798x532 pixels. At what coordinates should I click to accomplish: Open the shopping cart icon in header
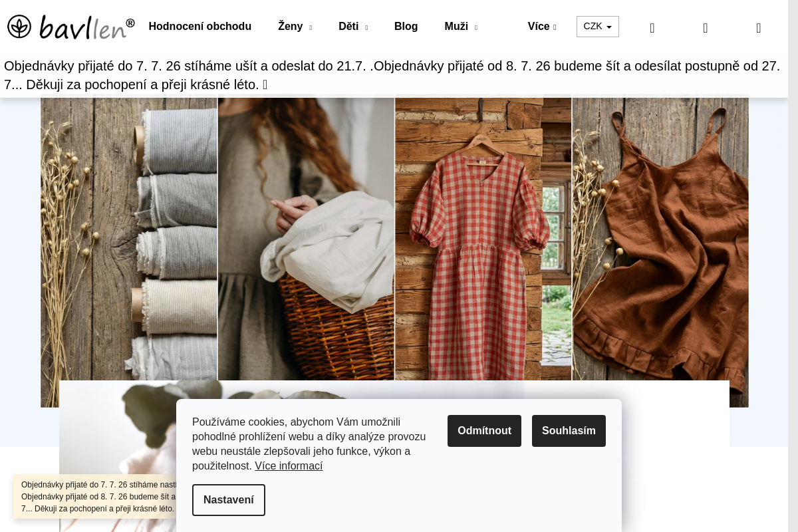coord(759,27)
